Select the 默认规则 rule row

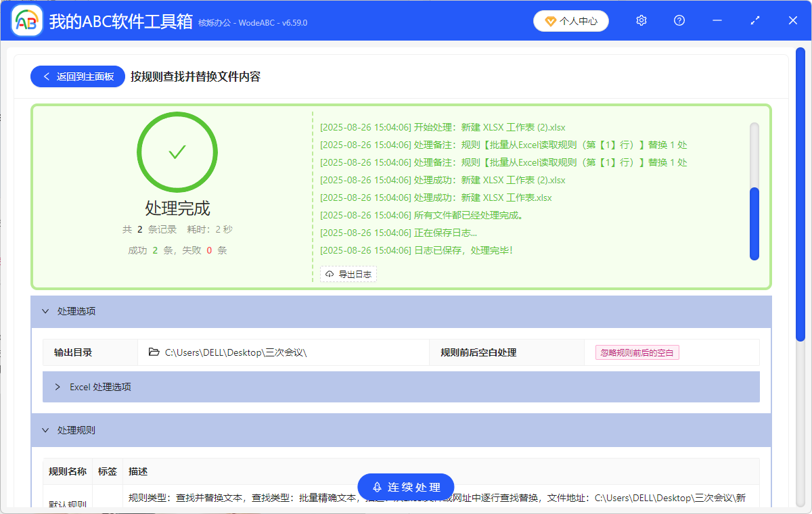pyautogui.click(x=68, y=503)
